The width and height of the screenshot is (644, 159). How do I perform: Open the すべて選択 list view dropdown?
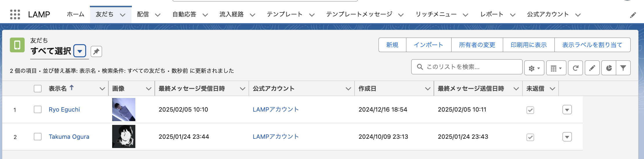coord(80,51)
